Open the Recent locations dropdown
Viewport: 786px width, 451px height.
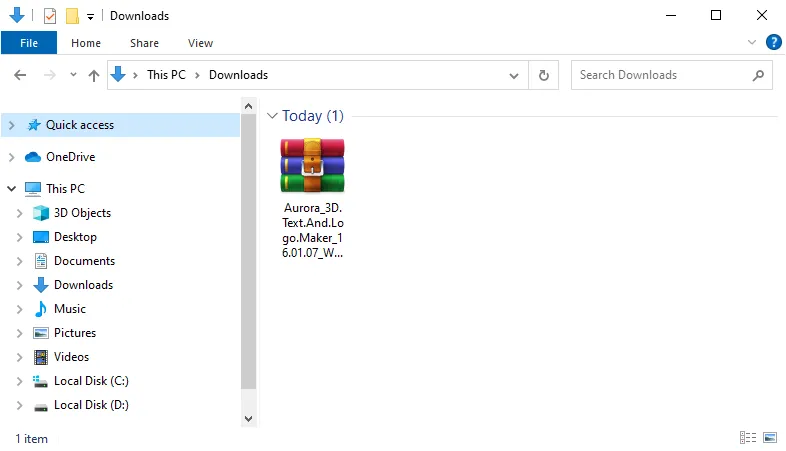coord(73,75)
